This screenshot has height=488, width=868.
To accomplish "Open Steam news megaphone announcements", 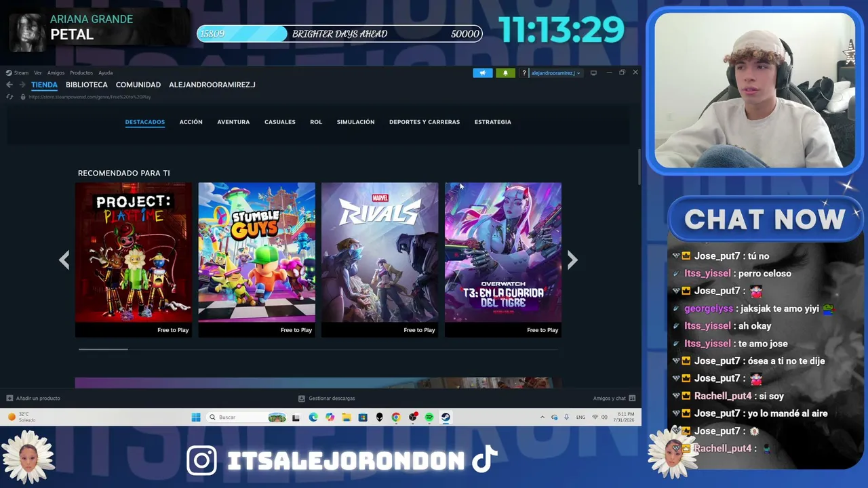I will click(483, 73).
